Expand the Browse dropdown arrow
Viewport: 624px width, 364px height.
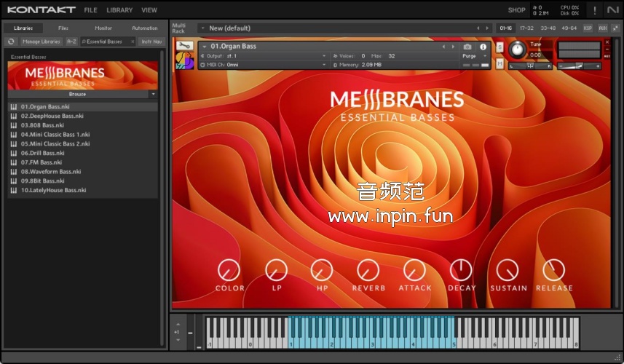click(153, 94)
